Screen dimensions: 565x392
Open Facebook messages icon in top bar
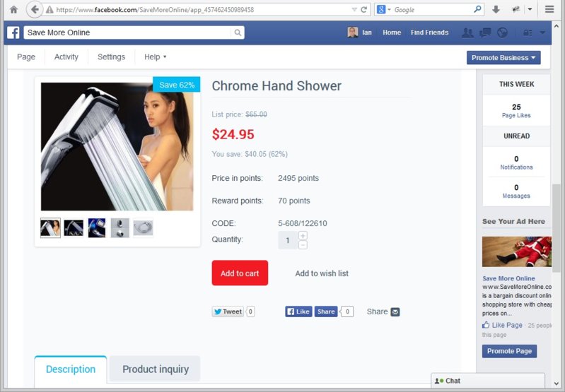pos(485,32)
